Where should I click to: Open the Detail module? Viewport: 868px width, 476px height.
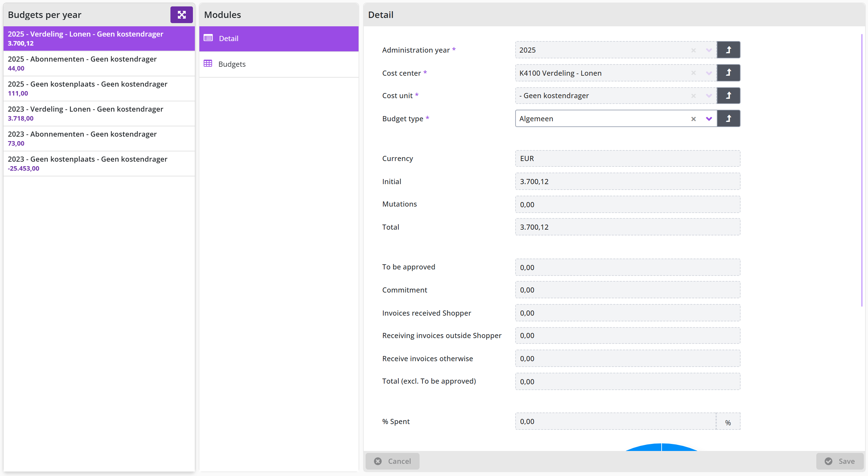point(279,38)
